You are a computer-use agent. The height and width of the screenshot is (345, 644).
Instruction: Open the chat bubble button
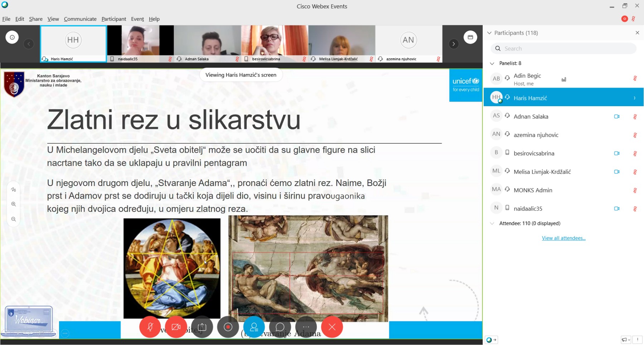280,327
